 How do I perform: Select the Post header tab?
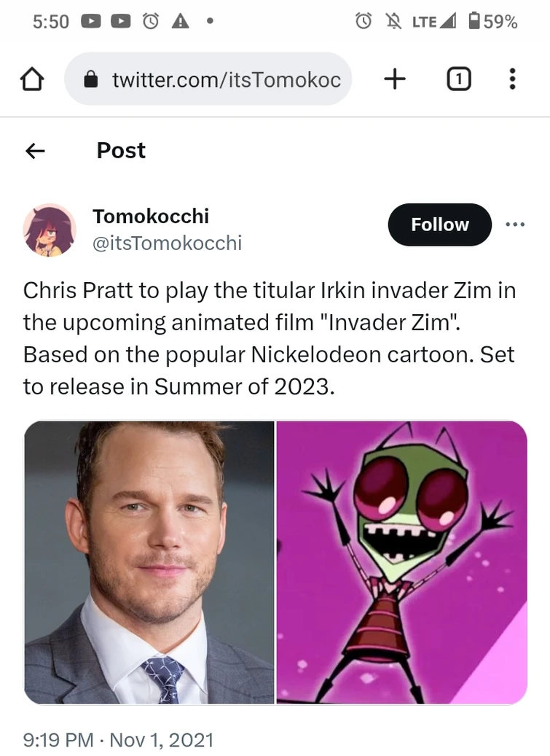coord(120,150)
